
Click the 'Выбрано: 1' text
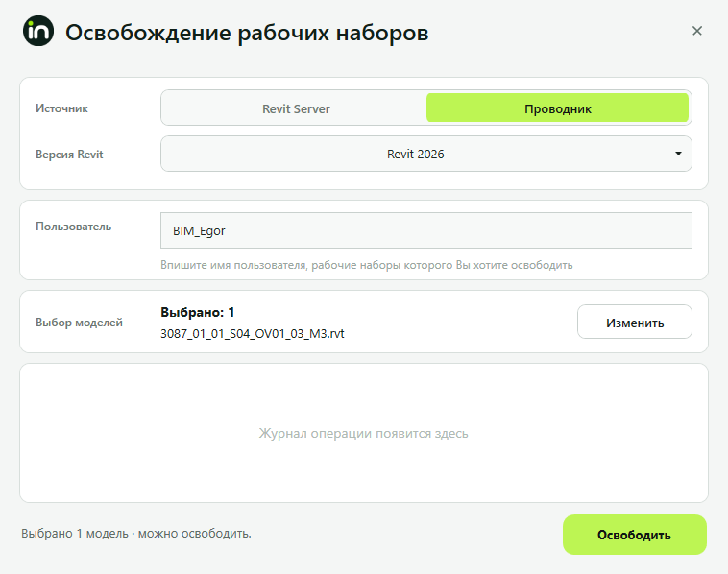(x=197, y=312)
